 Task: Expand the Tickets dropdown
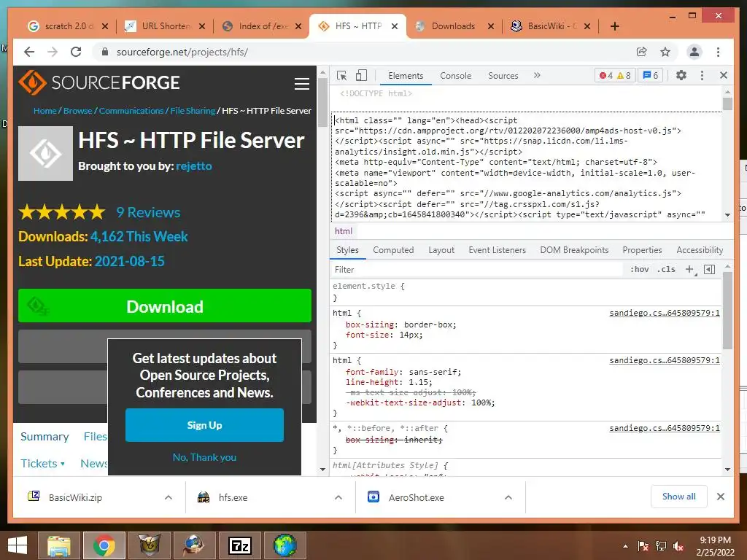click(42, 463)
